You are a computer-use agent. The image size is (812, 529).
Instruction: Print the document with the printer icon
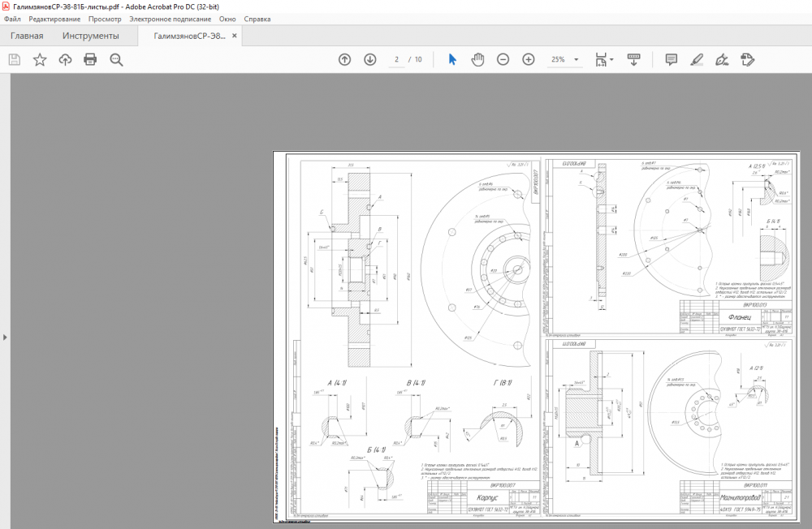[90, 59]
